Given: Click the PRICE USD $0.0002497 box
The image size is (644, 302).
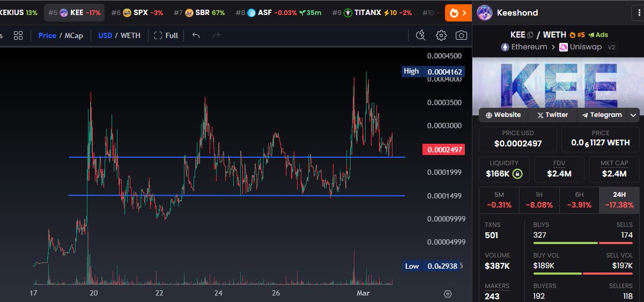Looking at the screenshot, I should pos(518,139).
